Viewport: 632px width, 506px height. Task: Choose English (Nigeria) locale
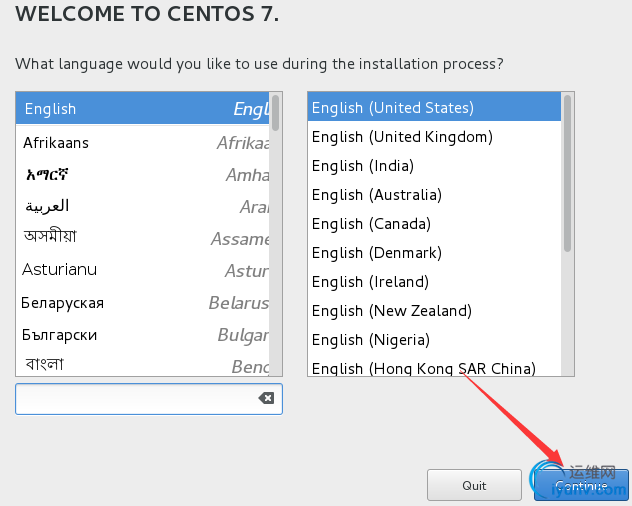point(434,340)
